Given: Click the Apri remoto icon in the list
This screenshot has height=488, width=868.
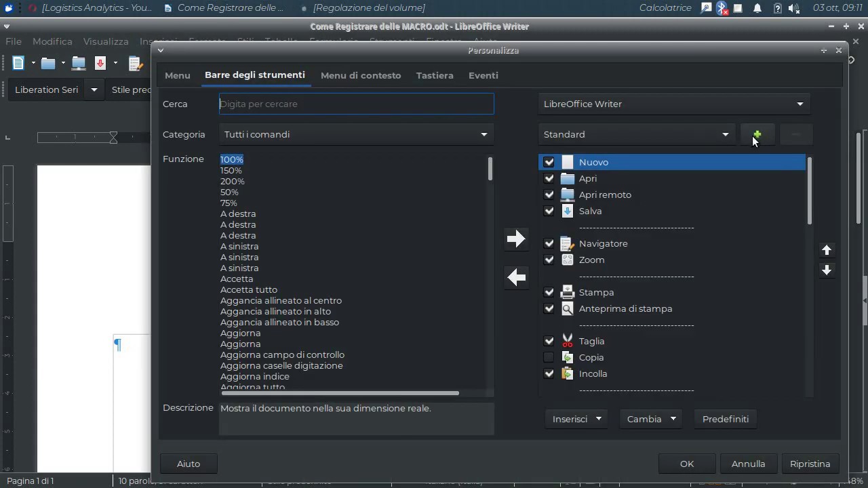Looking at the screenshot, I should [x=568, y=195].
